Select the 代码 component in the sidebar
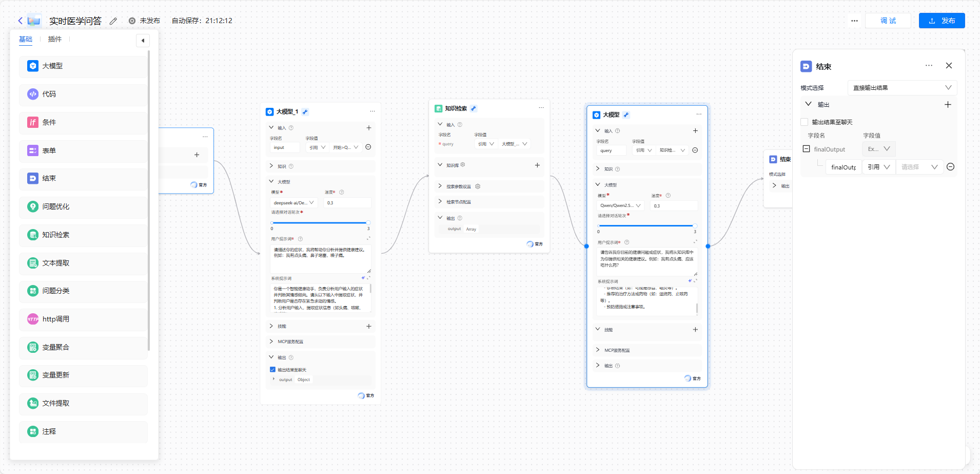The width and height of the screenshot is (980, 474). tap(84, 94)
